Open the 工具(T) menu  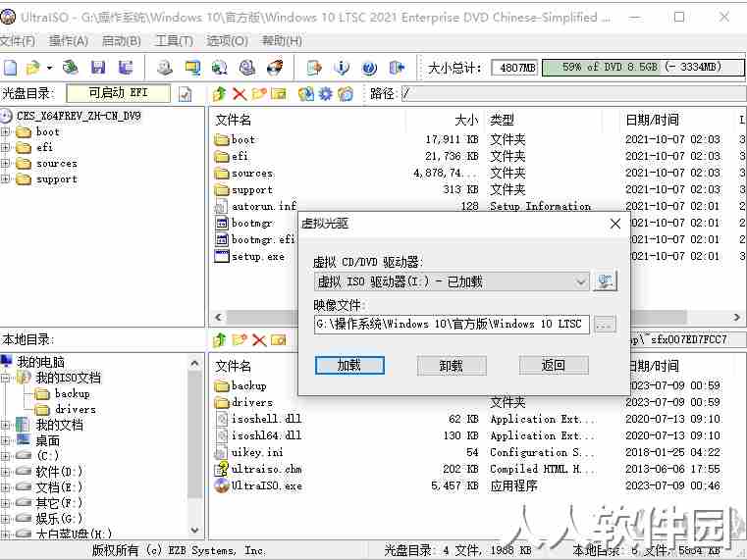click(x=175, y=41)
